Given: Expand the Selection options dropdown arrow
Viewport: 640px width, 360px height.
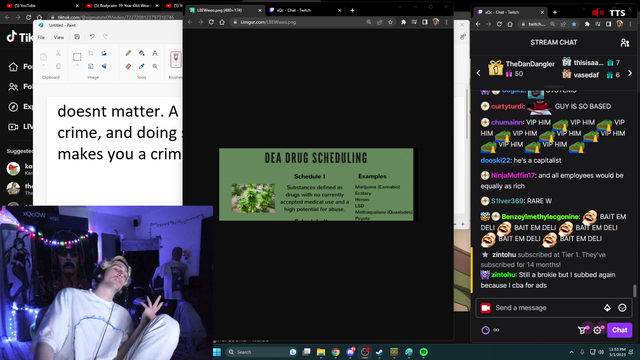Looking at the screenshot, I should tap(77, 66).
